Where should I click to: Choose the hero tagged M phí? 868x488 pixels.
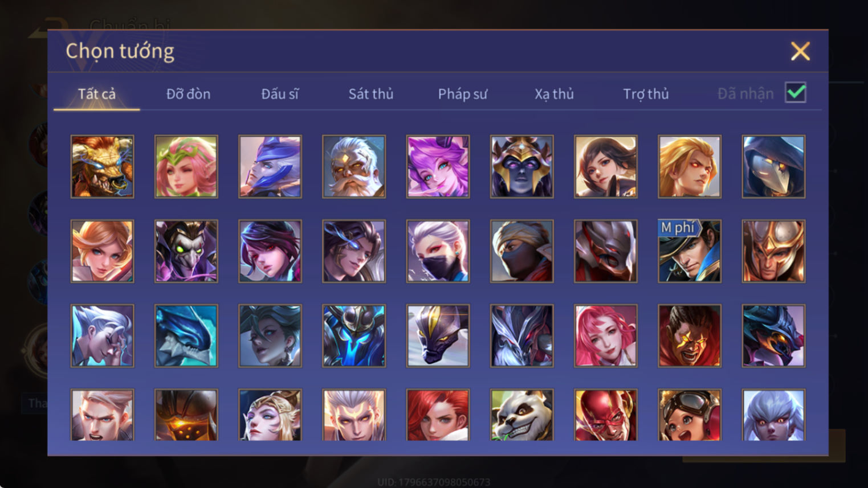(x=689, y=251)
